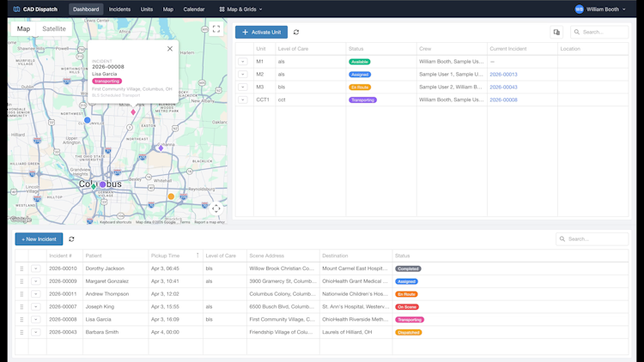
Task: Close the incident 2026-00008 map popup
Action: (x=170, y=49)
